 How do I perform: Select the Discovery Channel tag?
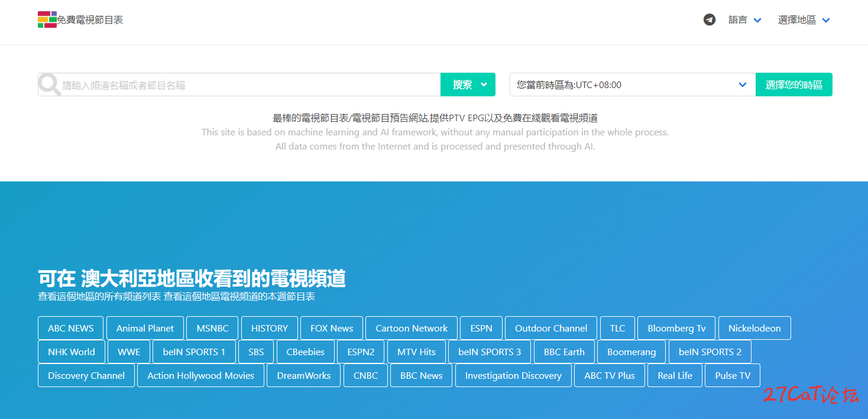point(86,375)
